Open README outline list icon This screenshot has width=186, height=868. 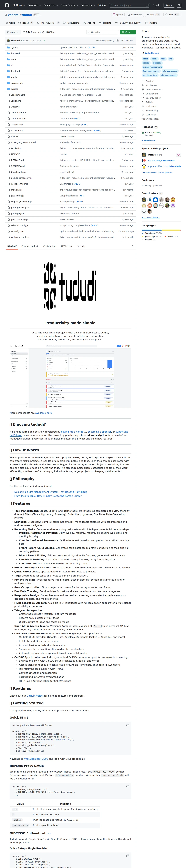coord(132,246)
